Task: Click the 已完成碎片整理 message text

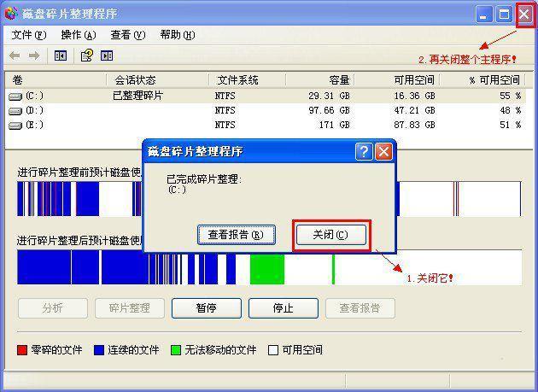Action: pos(204,178)
